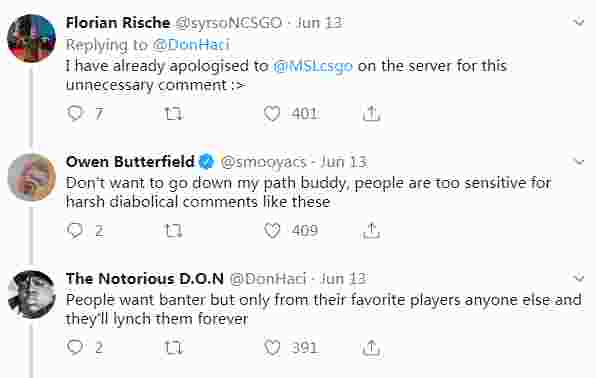Reply to Owen Butterfield's tweet
The width and height of the screenshot is (596, 378).
click(x=75, y=230)
